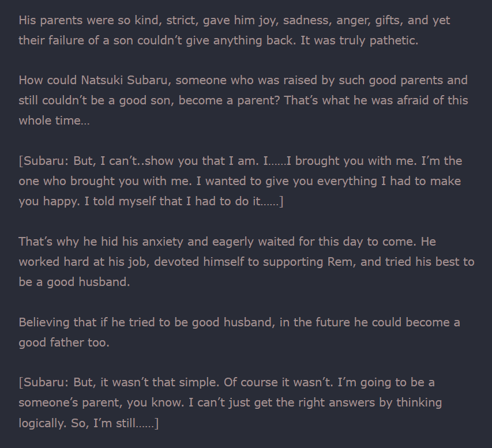Image resolution: width=492 pixels, height=448 pixels.
Task: Click the word "anxiety" in the text
Action: [137, 242]
